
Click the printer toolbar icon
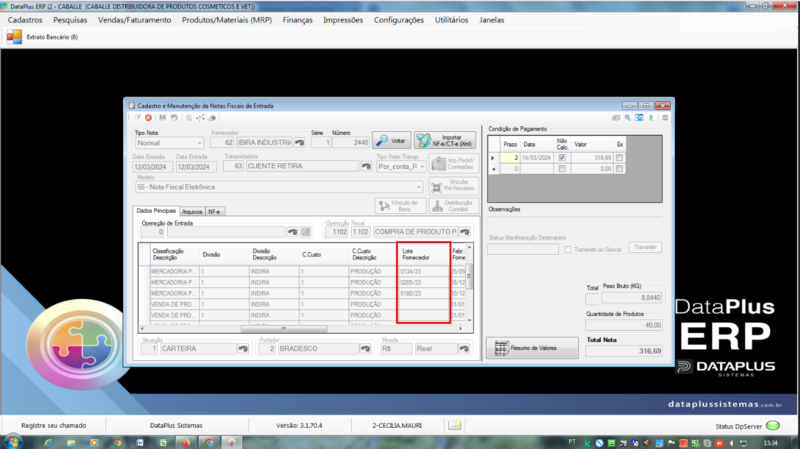coord(212,118)
